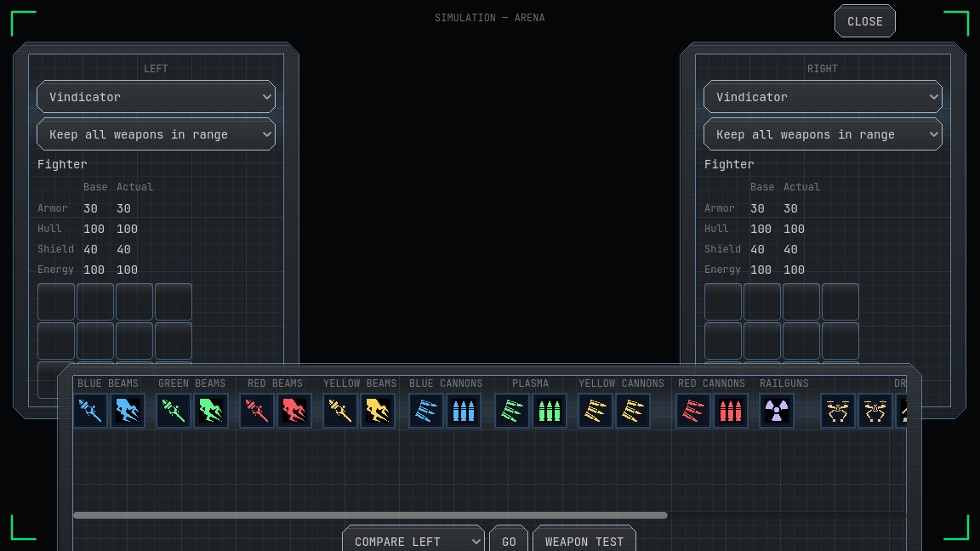The image size is (980, 551).
Task: Click the WEAPON TEST button
Action: click(584, 541)
